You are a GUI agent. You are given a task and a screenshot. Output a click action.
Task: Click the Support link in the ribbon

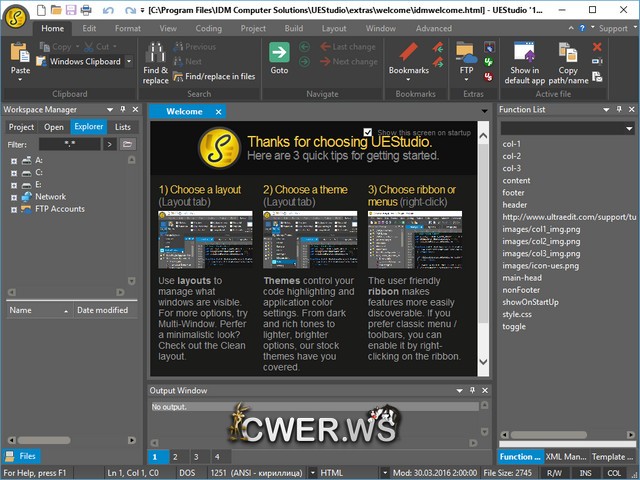(613, 28)
